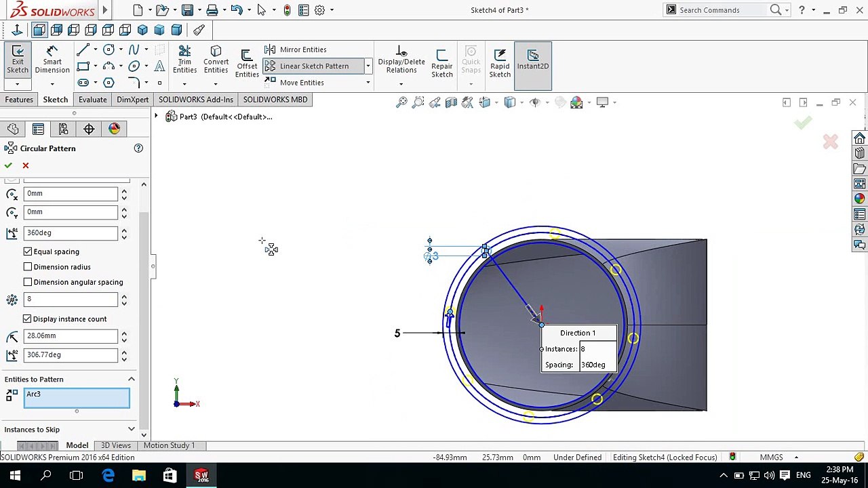Viewport: 868px width, 488px height.
Task: Open File Explorer from the taskbar
Action: click(139, 476)
